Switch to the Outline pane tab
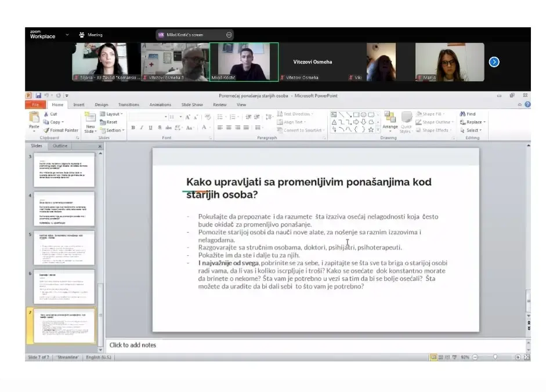The width and height of the screenshot is (546, 392). coord(60,146)
